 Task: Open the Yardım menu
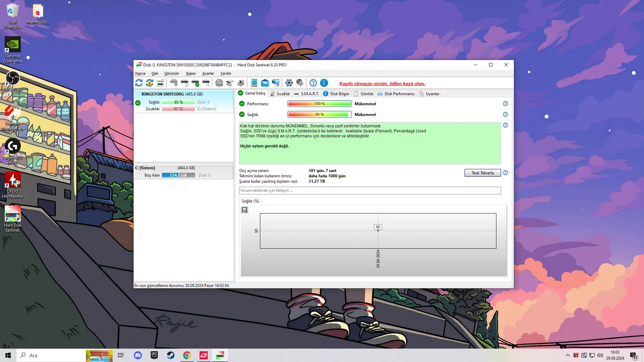point(226,73)
